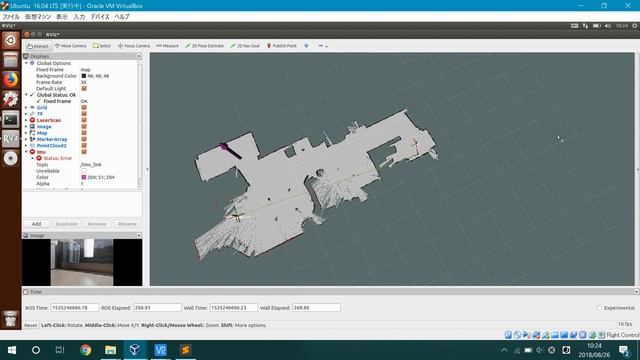Click the add-tool plus icon in toolbar
The height and width of the screenshot is (360, 640).
pos(306,46)
